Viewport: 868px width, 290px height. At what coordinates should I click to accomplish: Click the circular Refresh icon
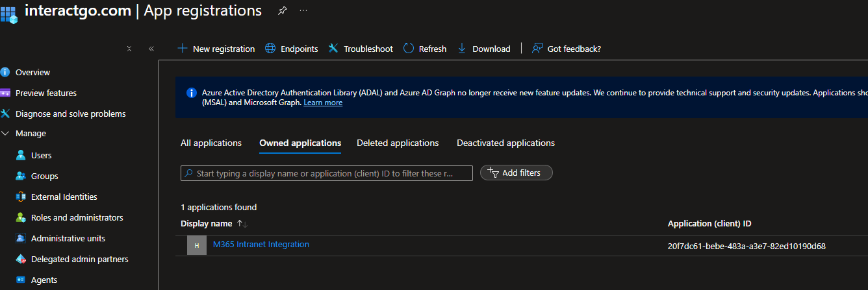(x=409, y=49)
